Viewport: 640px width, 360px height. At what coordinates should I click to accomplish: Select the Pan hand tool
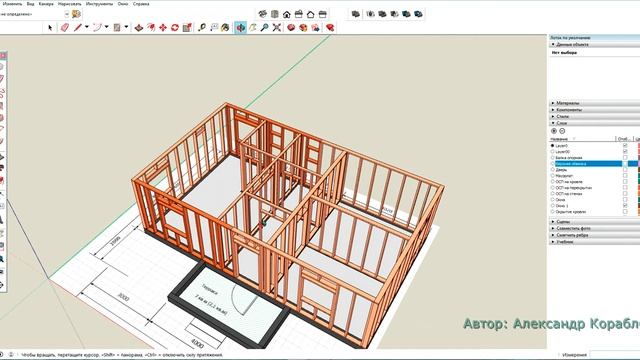click(253, 28)
